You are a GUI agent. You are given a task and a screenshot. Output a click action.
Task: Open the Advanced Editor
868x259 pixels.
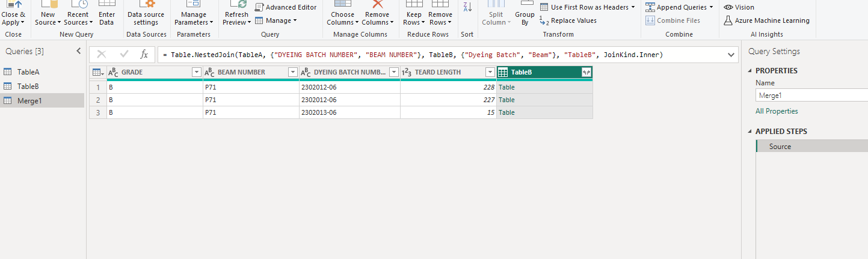pyautogui.click(x=286, y=7)
